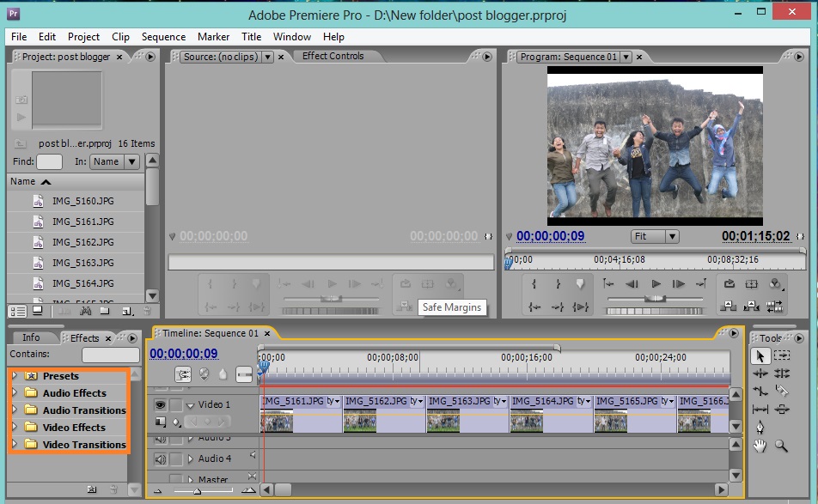Viewport: 818px width, 504px height.
Task: Select the Razor tool
Action: point(782,391)
